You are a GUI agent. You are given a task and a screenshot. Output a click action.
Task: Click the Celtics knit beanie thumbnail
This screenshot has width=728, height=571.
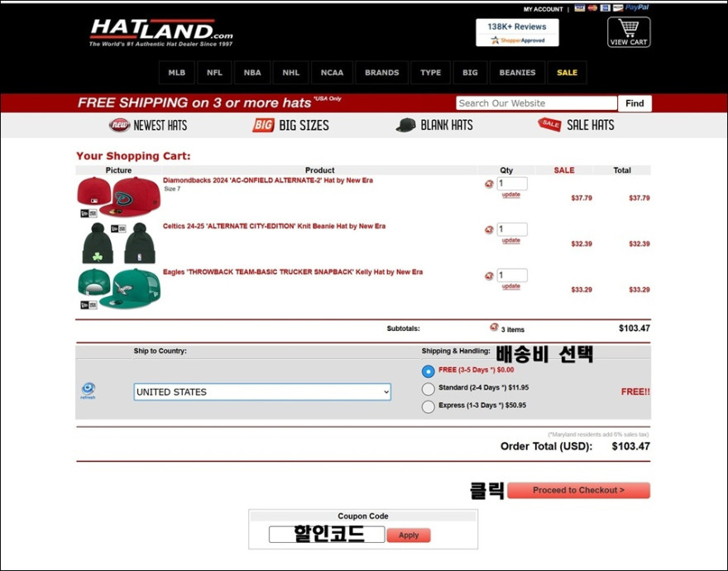click(x=119, y=243)
